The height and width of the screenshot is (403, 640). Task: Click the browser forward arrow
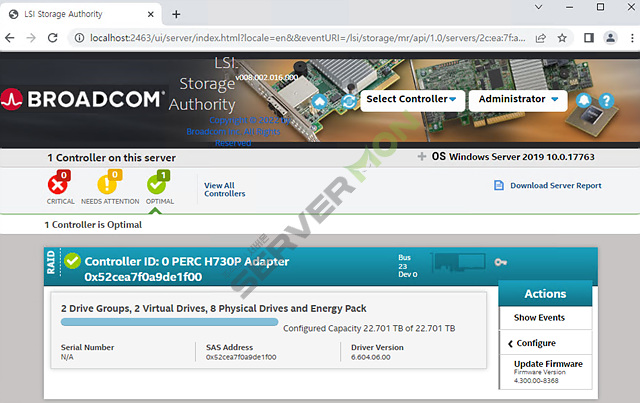click(31, 38)
